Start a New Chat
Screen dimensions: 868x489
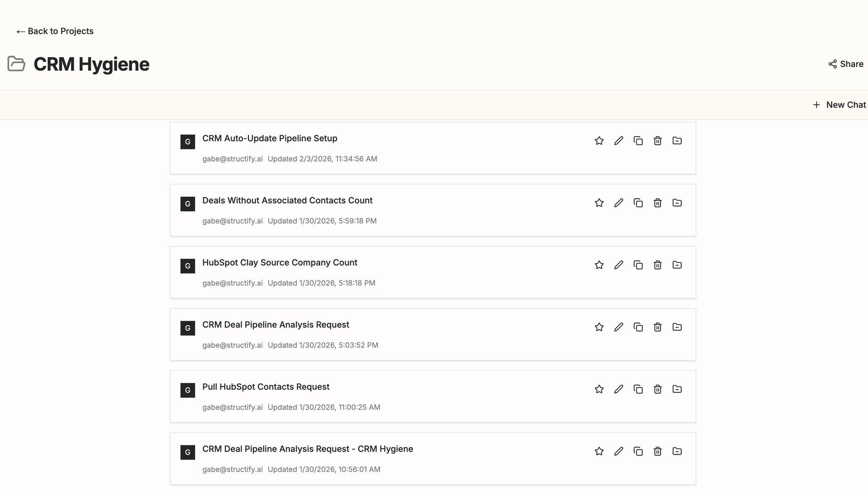point(839,105)
